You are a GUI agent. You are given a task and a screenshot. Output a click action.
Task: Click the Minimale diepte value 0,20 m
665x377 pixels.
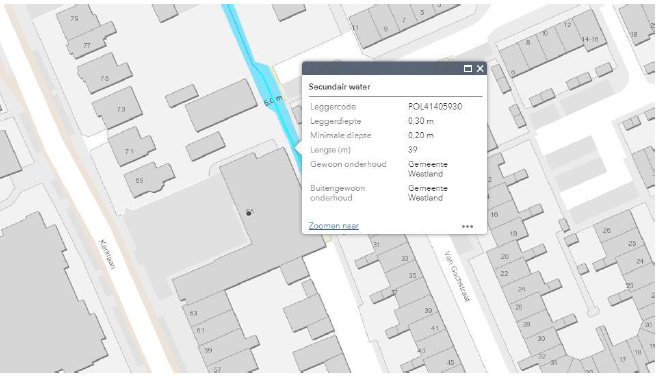coord(421,135)
